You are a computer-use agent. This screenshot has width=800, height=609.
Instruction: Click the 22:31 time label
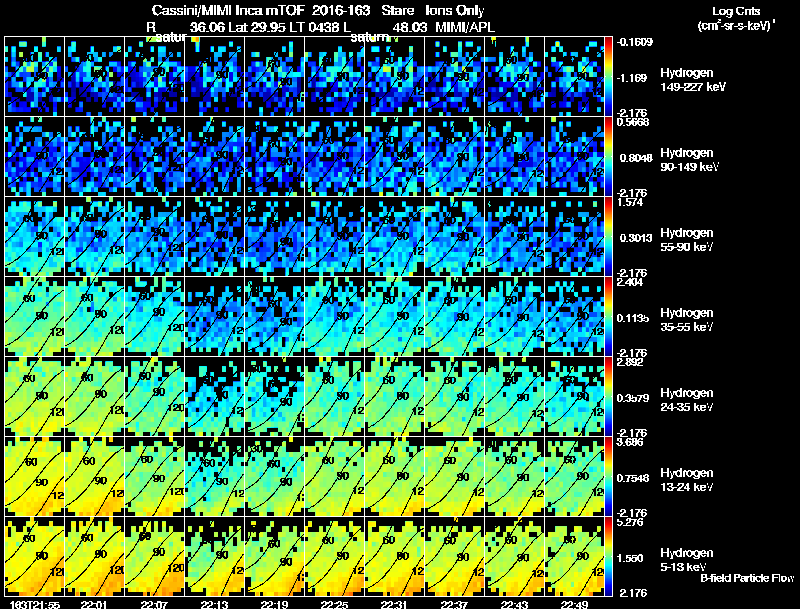(394, 604)
